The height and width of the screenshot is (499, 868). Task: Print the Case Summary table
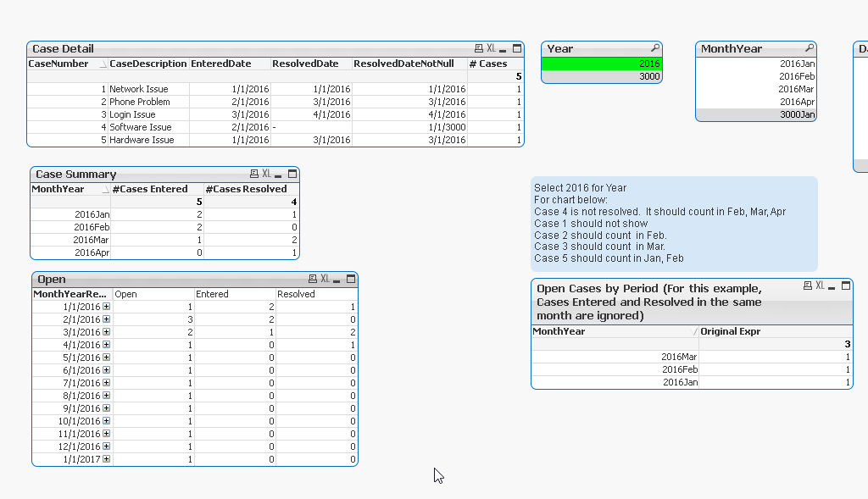tap(254, 174)
